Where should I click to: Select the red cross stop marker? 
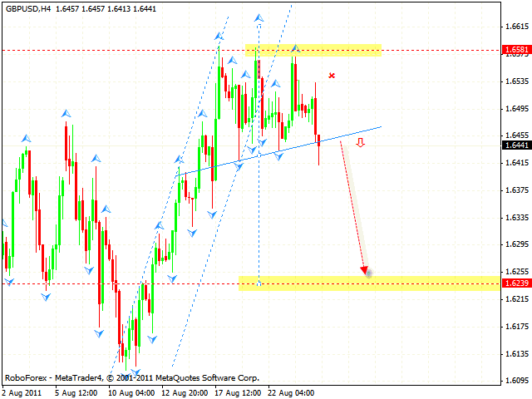tap(332, 76)
